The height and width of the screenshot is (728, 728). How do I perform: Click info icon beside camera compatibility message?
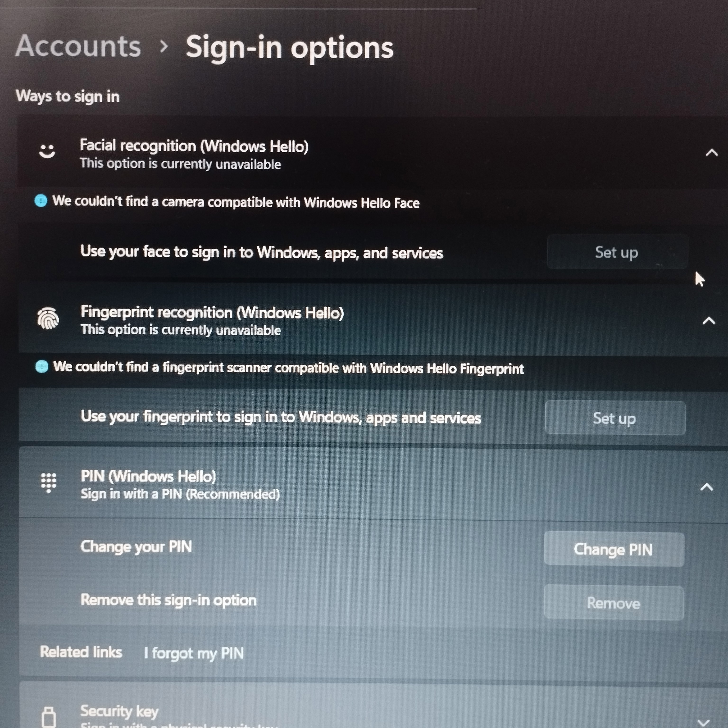pyautogui.click(x=41, y=200)
